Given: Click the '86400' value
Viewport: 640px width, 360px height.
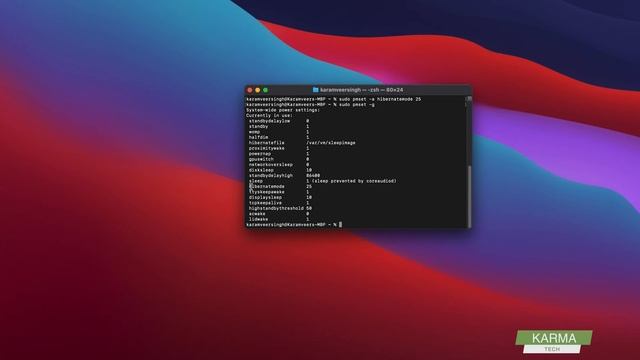Looking at the screenshot, I should [x=313, y=176].
